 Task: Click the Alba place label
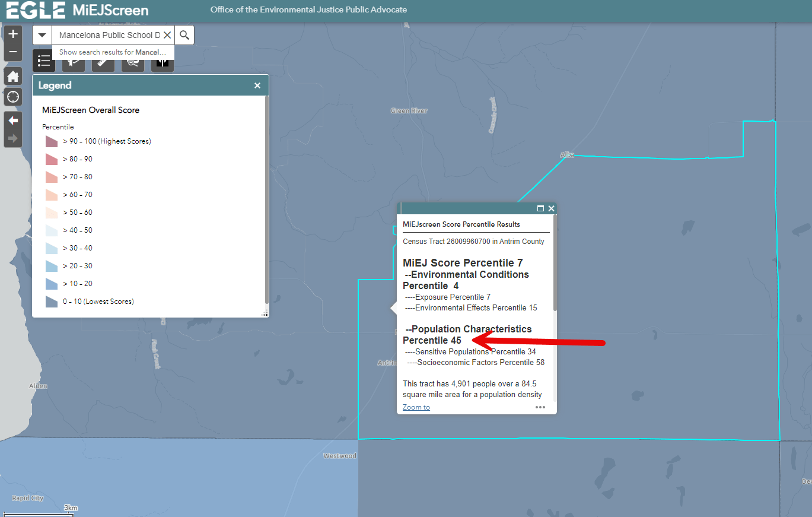pyautogui.click(x=567, y=155)
